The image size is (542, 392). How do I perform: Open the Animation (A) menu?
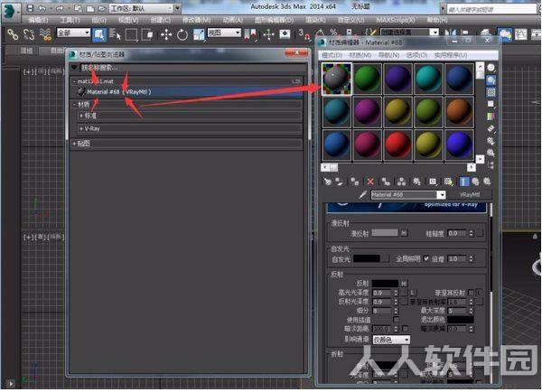233,20
